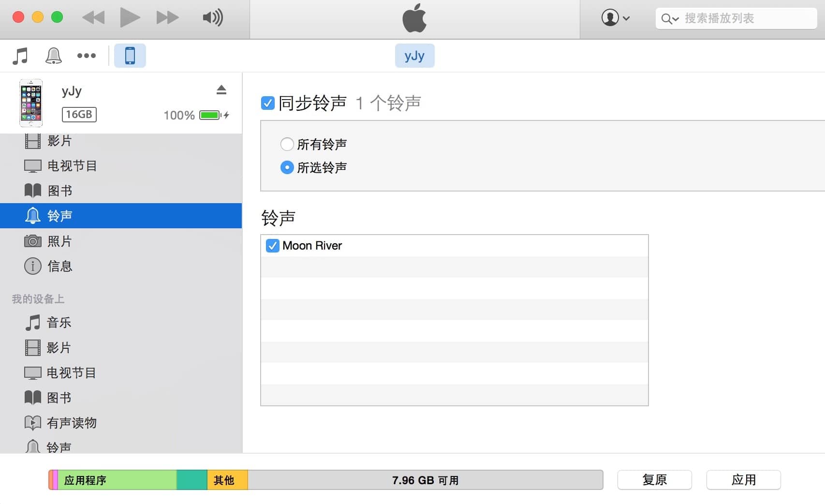Viewport: 825px width, 504px height.
Task: Skip to next track
Action: tap(167, 18)
